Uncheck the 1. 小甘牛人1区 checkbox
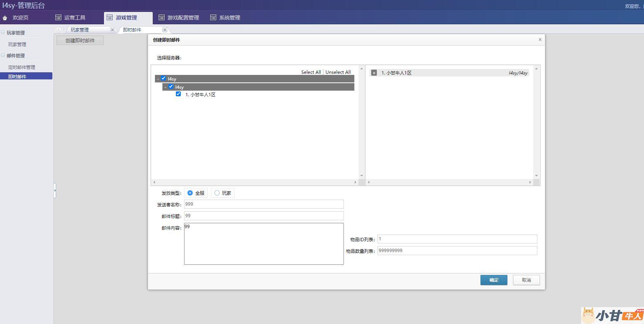This screenshot has height=324, width=644. tap(178, 94)
